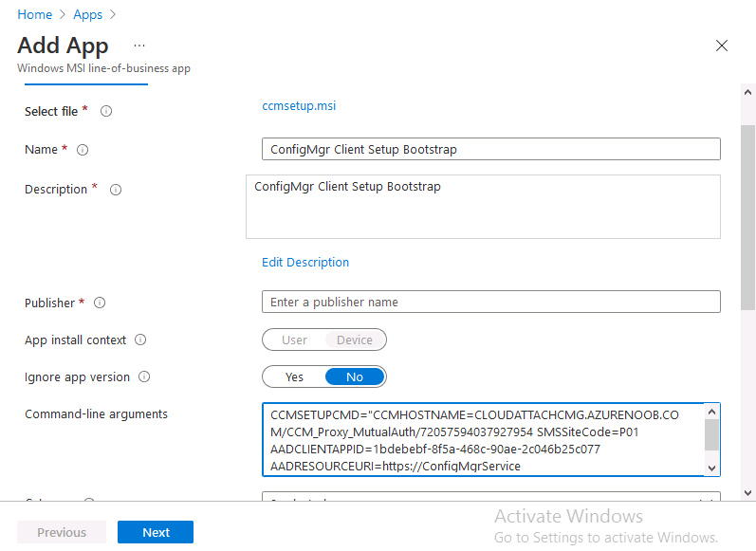Select User install context
Image resolution: width=756 pixels, height=551 pixels.
[294, 340]
